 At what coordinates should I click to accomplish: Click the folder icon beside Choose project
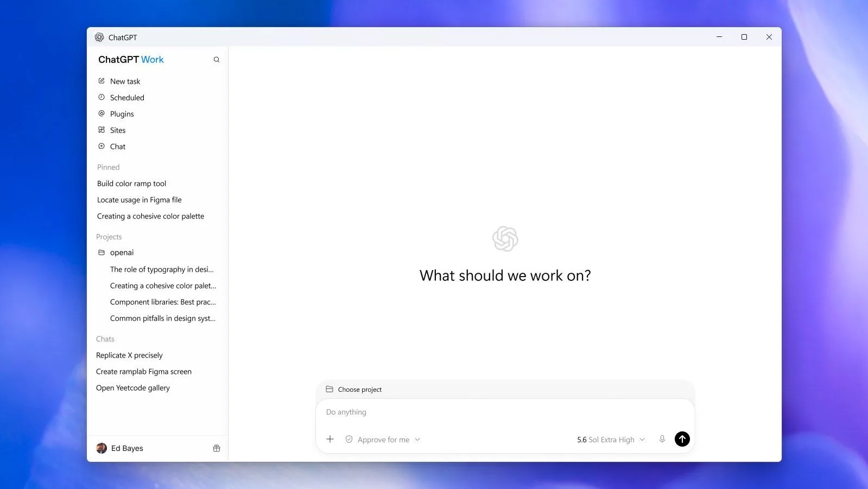(x=330, y=389)
